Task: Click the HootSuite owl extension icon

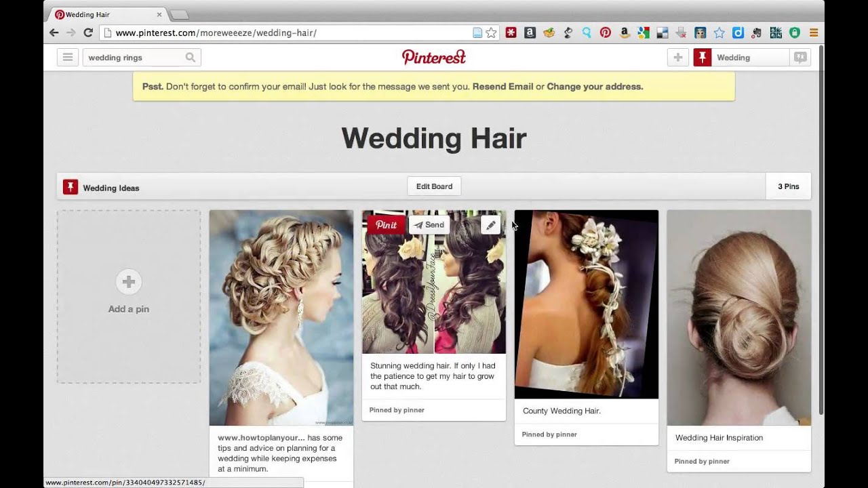Action: click(x=701, y=33)
